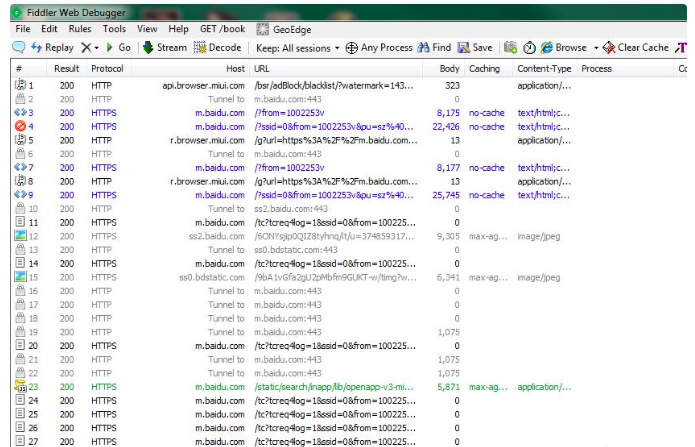Sort by the Content-Type column header

pyautogui.click(x=545, y=69)
